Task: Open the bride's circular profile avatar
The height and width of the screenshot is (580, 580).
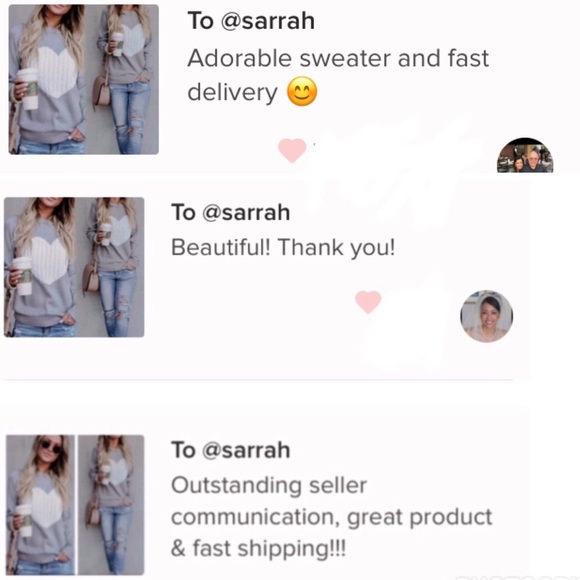Action: pyautogui.click(x=486, y=316)
